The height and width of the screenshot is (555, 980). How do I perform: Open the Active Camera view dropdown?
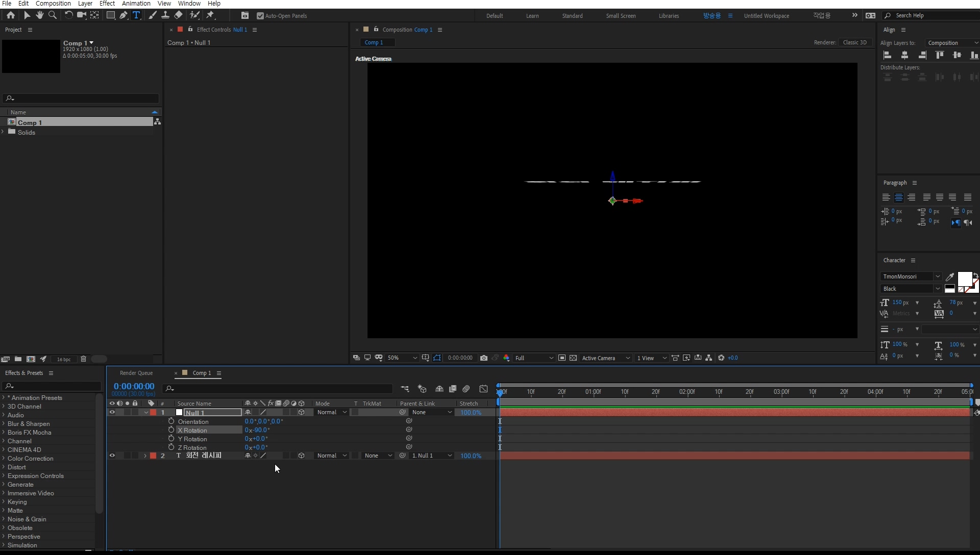pos(606,358)
